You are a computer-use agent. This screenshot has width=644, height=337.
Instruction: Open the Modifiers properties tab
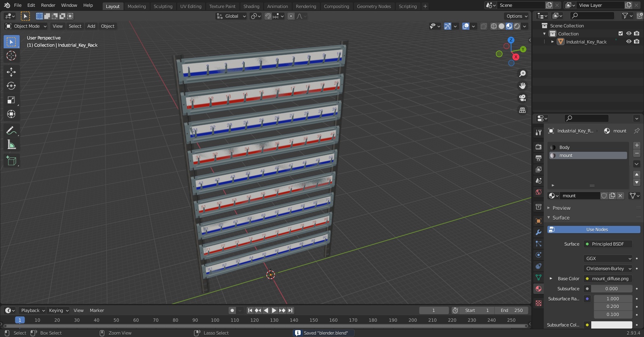(x=539, y=232)
